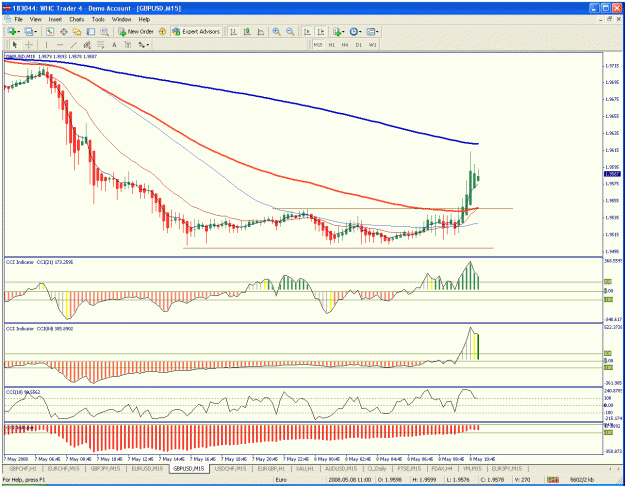Switch to the USDCHF,M15 chart tab

point(230,469)
